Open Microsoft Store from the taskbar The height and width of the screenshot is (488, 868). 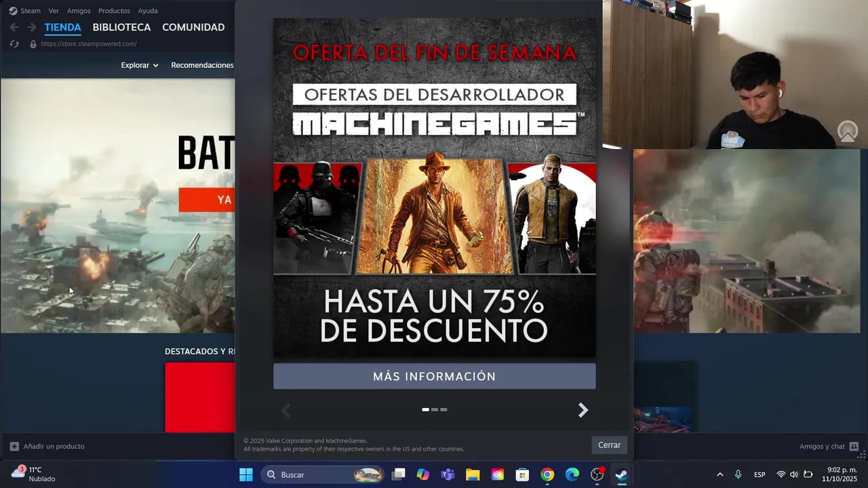point(522,474)
